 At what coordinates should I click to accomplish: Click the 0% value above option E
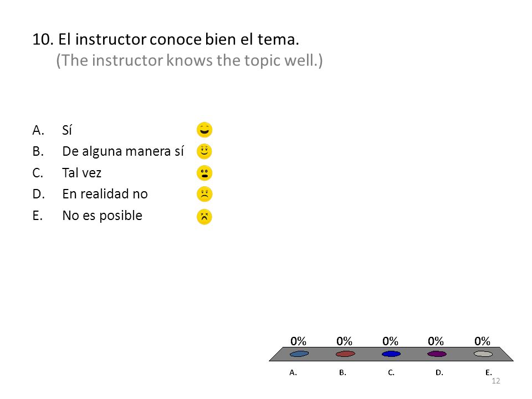[482, 341]
